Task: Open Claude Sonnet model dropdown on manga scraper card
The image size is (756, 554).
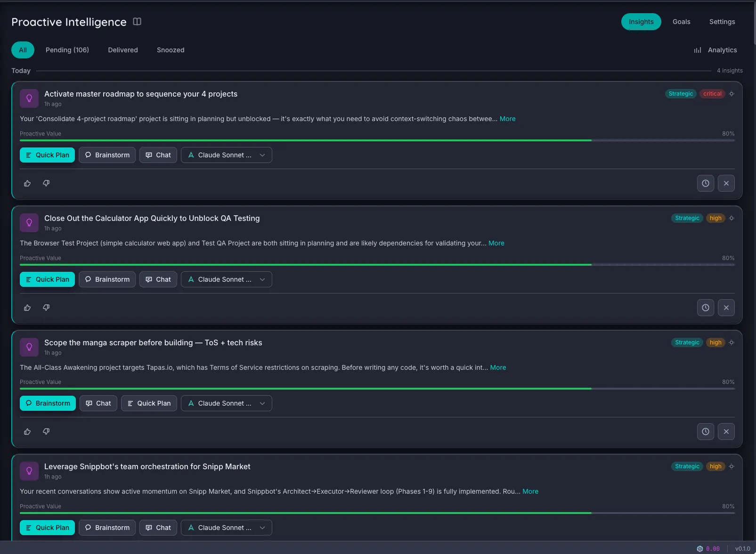Action: tap(227, 403)
